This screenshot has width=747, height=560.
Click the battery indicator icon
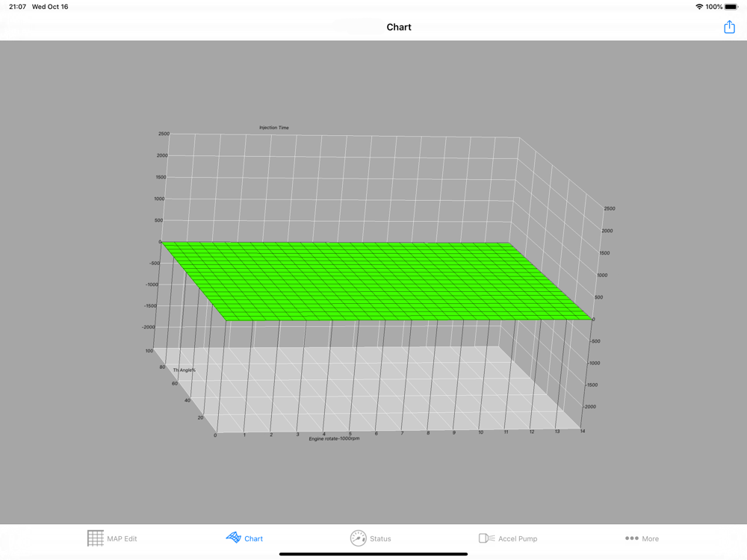point(731,7)
